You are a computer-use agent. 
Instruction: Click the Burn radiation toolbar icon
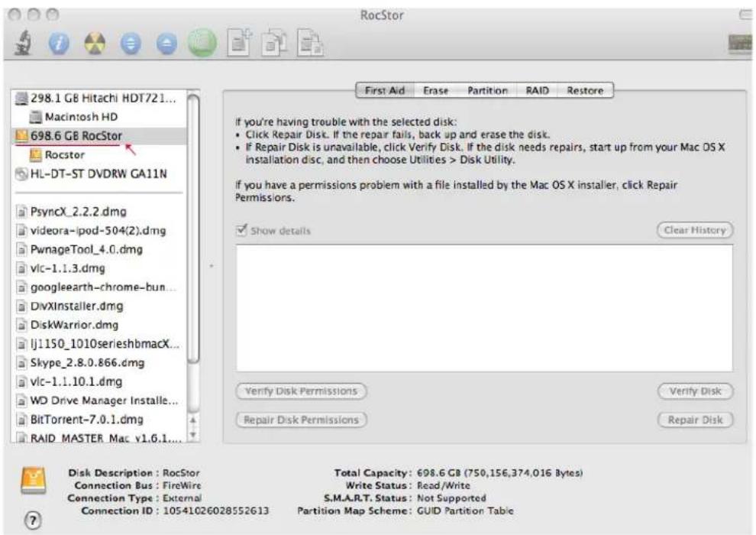[95, 44]
